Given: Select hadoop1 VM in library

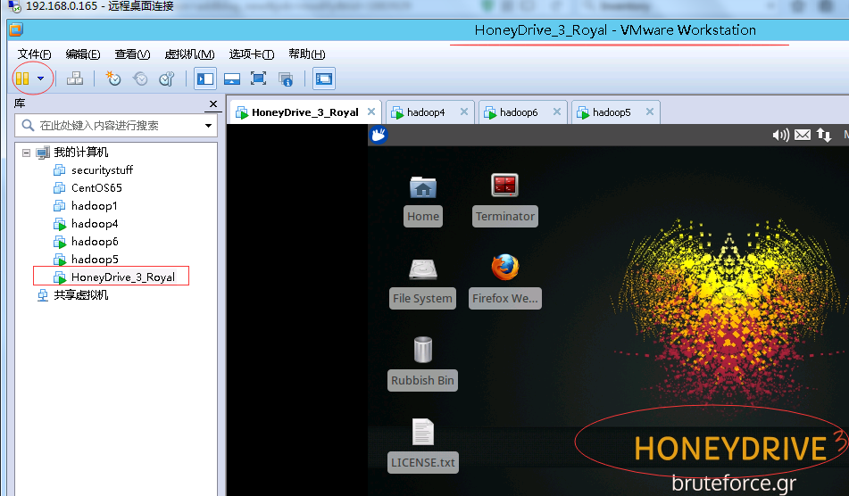Looking at the screenshot, I should coord(94,206).
